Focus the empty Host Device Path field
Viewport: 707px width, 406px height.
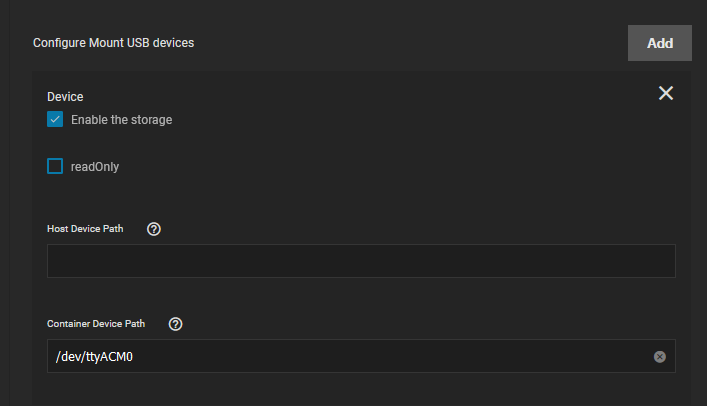pyautogui.click(x=361, y=261)
